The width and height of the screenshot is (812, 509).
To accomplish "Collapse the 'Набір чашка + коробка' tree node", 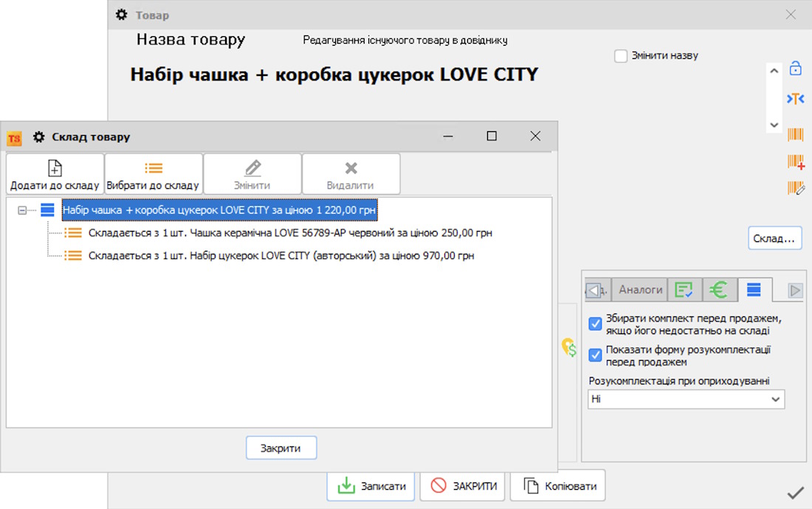I will [x=22, y=210].
